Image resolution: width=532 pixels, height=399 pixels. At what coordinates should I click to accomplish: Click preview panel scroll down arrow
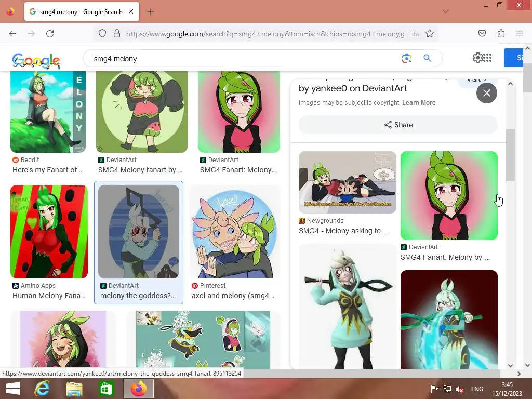pyautogui.click(x=510, y=365)
